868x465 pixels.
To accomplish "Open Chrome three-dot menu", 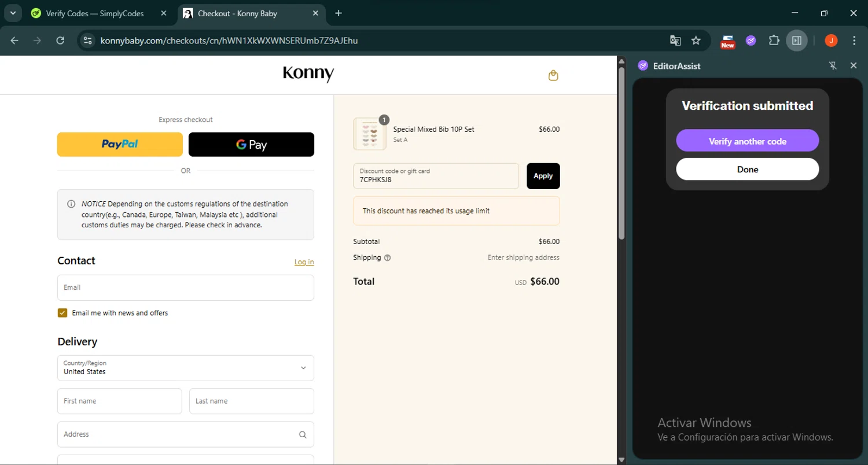I will (x=854, y=40).
